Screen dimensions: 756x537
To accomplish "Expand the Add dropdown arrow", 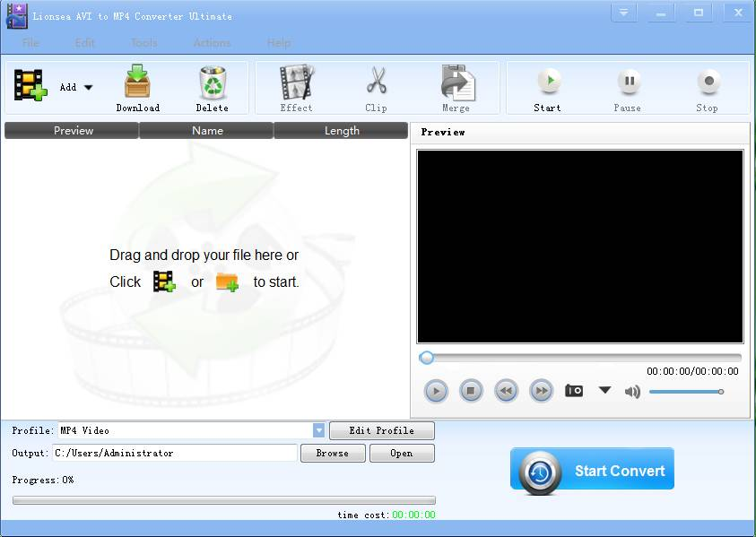I will [x=88, y=87].
